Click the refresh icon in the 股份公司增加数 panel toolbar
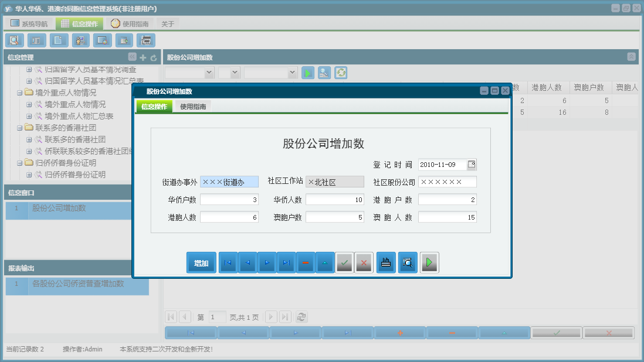The image size is (644, 362). point(342,73)
